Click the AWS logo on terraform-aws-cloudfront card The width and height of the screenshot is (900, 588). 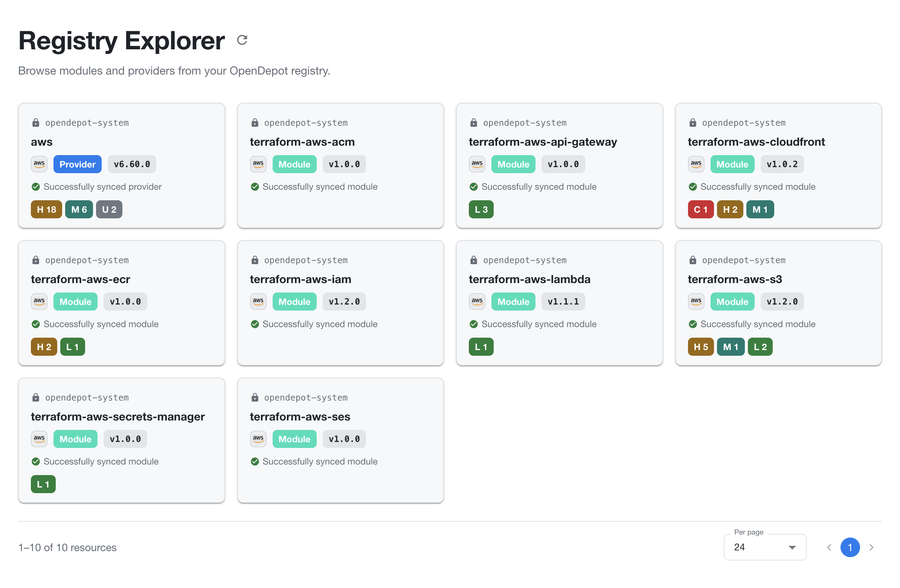(x=696, y=164)
